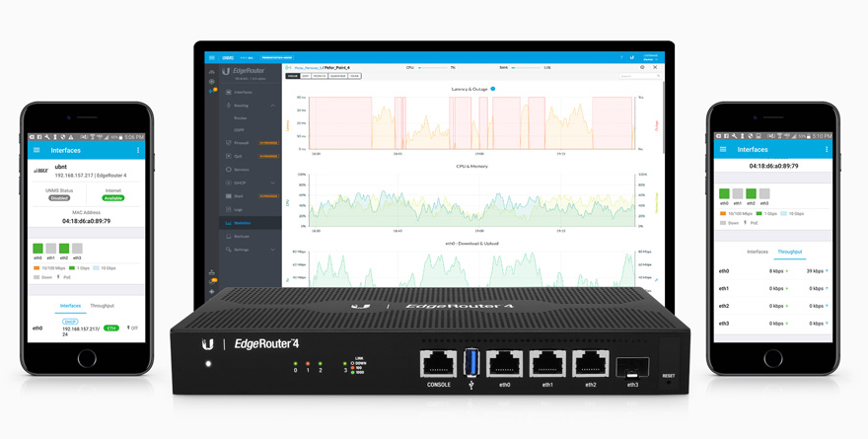Click the Statistics chart icon in the sidebar
868x439 pixels.
coord(229,223)
